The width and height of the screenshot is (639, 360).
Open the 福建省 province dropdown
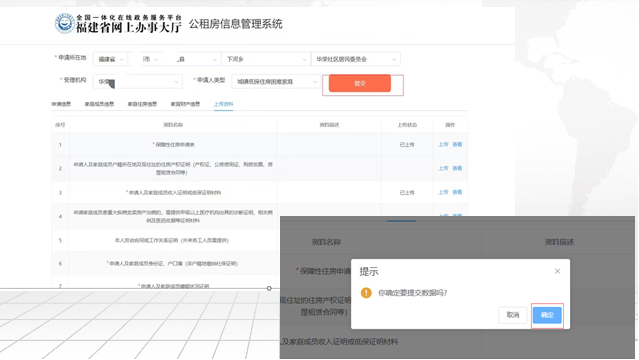(x=110, y=59)
